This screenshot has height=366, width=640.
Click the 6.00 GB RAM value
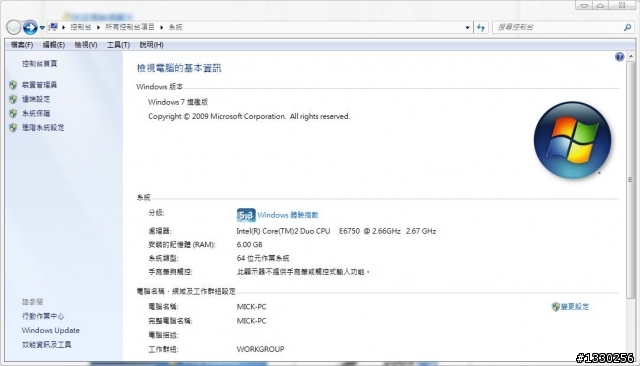[249, 245]
